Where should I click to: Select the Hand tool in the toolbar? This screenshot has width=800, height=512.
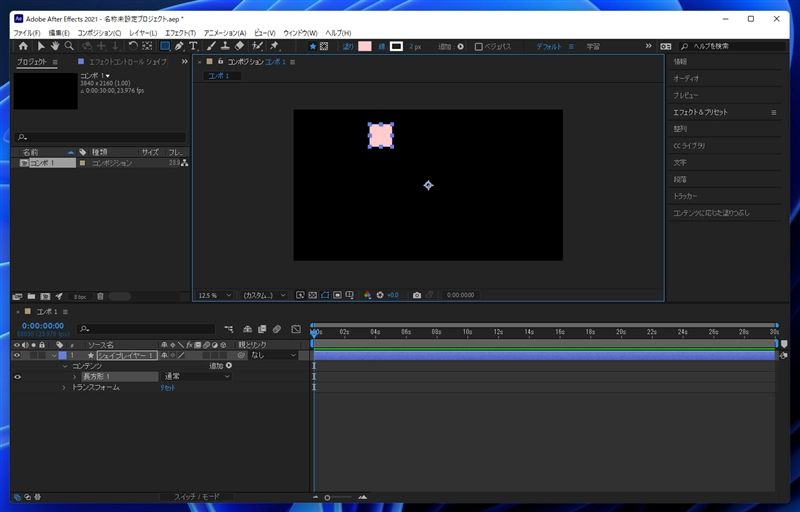tap(55, 46)
